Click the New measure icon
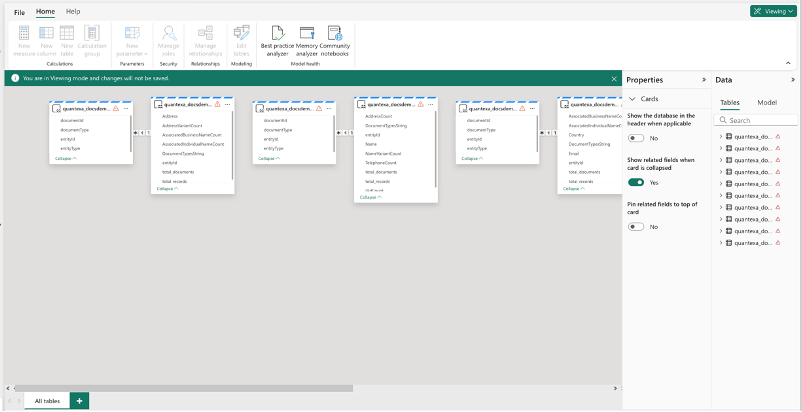802x412 pixels. coord(24,34)
